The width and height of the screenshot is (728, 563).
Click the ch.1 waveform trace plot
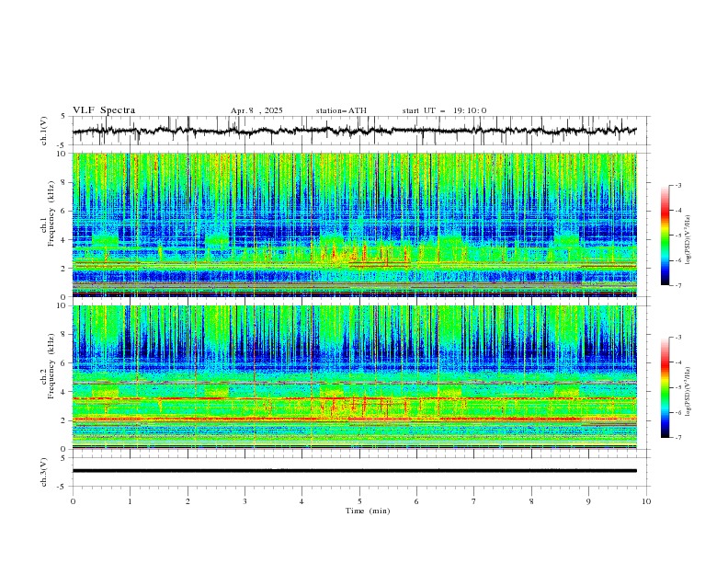(x=355, y=131)
